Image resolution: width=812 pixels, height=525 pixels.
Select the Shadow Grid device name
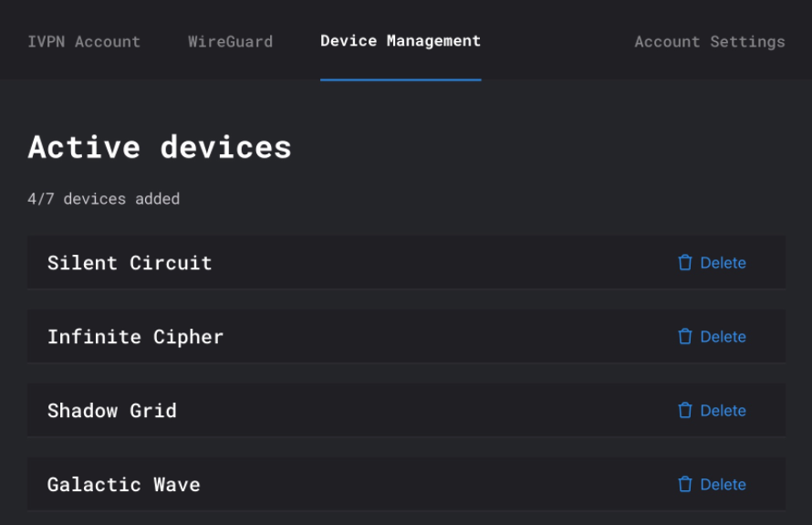pyautogui.click(x=112, y=411)
